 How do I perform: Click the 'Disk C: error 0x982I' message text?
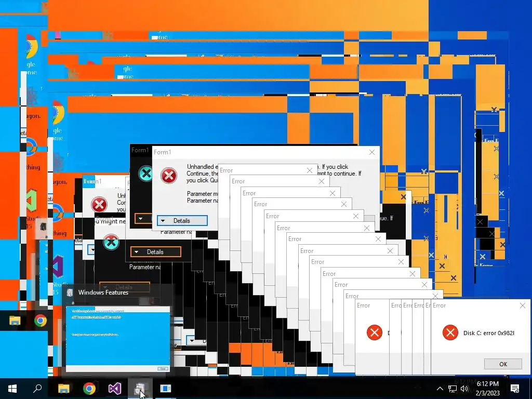(x=489, y=333)
